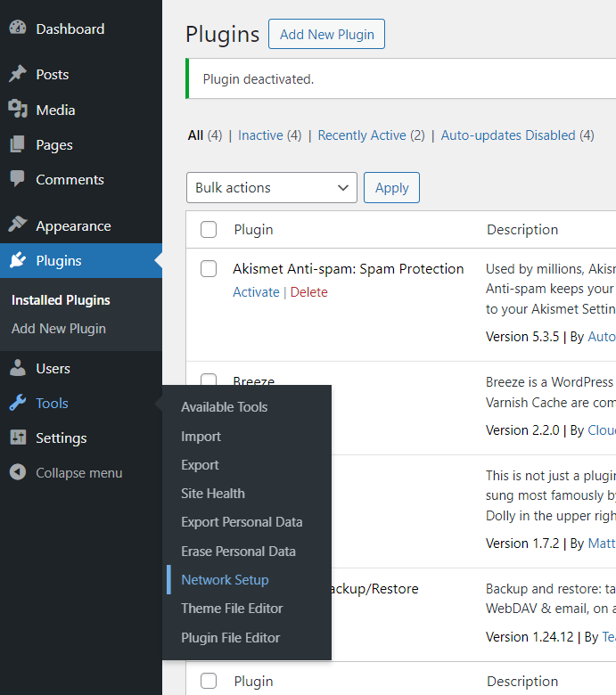Screen dimensions: 616x695
Task: Open Dashboard in the sidebar
Action: coord(70,29)
